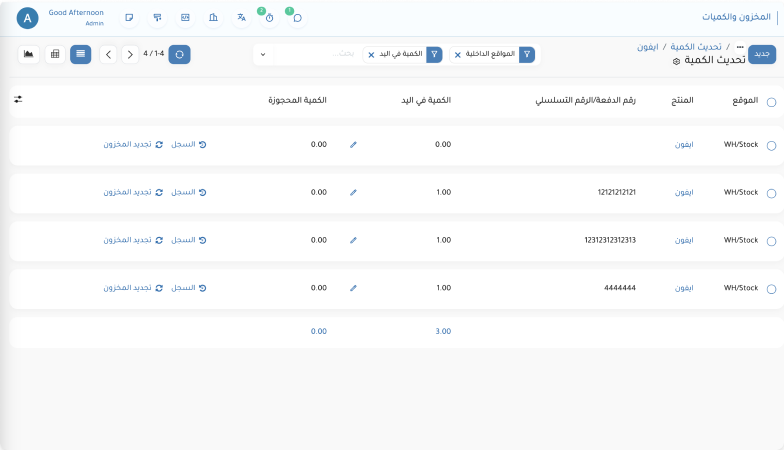This screenshot has height=450, width=784.
Task: Open the chat messages icon
Action: 297,18
